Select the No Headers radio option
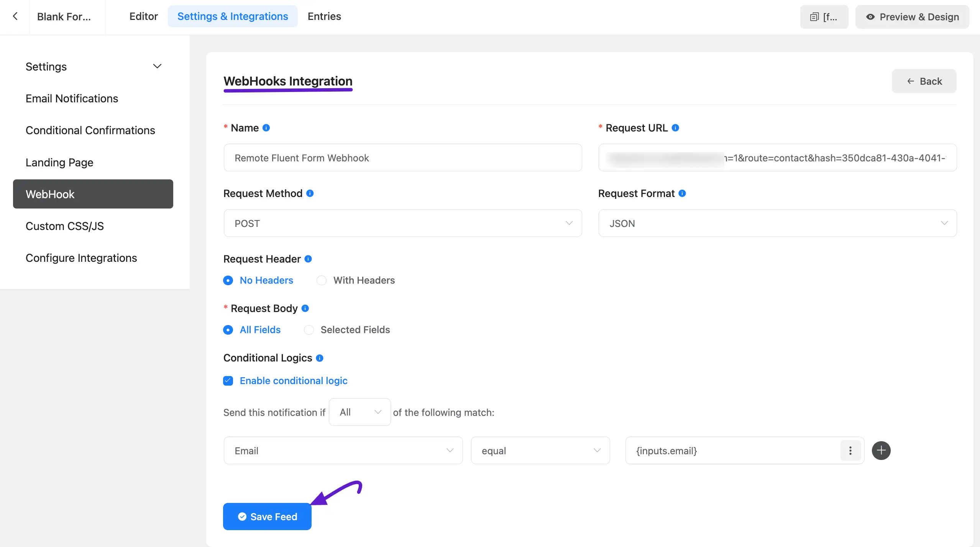 tap(258, 280)
